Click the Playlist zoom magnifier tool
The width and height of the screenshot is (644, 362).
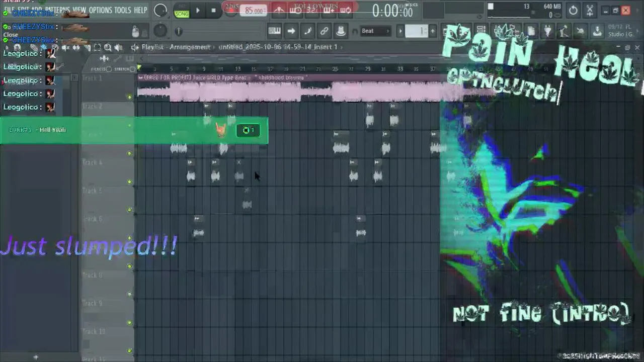pyautogui.click(x=108, y=48)
